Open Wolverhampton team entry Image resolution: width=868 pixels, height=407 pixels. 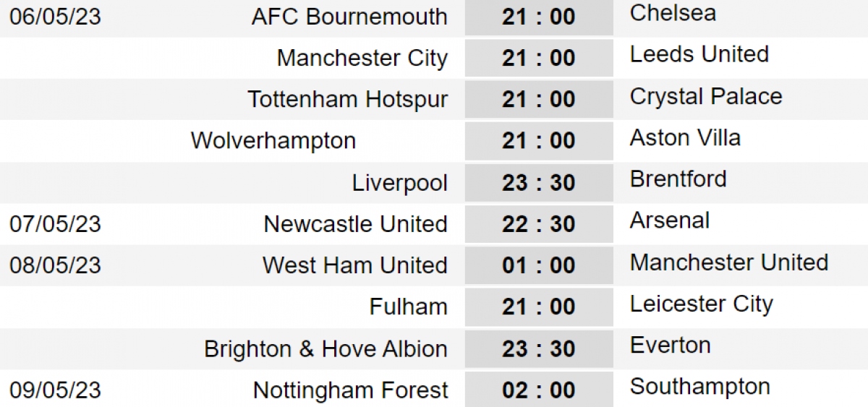[273, 140]
